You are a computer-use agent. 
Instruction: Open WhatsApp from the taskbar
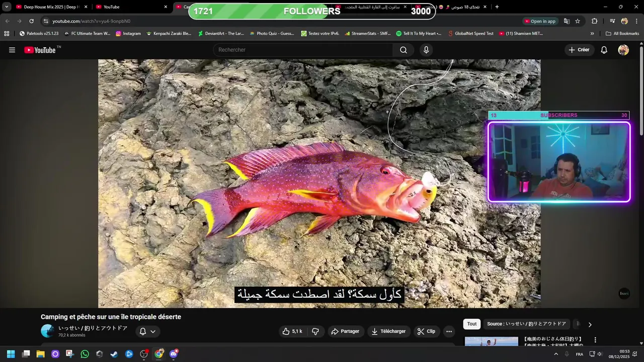coord(85,354)
